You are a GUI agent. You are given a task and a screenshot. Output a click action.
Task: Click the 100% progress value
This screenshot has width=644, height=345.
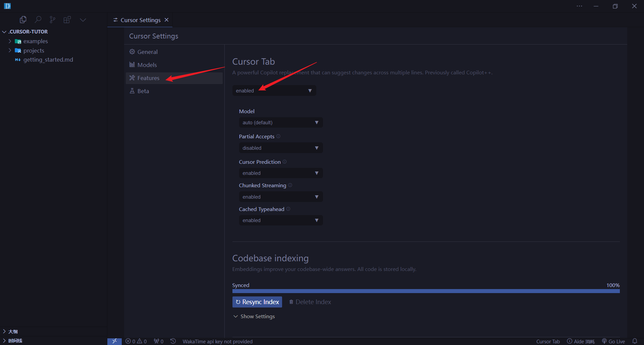tap(613, 285)
